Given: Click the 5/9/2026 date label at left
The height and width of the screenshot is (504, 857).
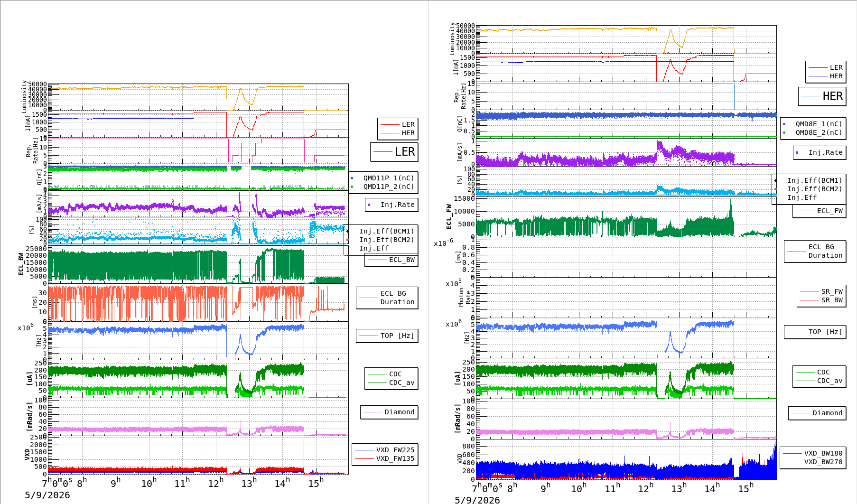Looking at the screenshot, I should click(x=47, y=495).
